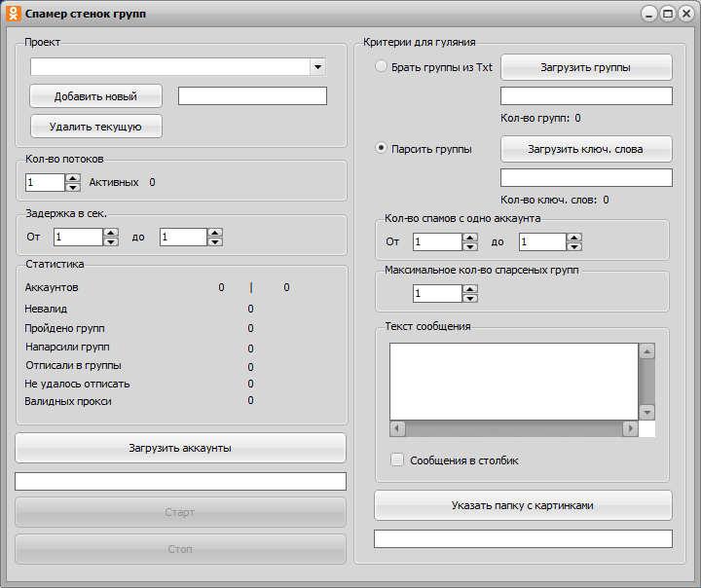Increase Кол-во потоков with up arrow
701x588 pixels.
(x=72, y=177)
